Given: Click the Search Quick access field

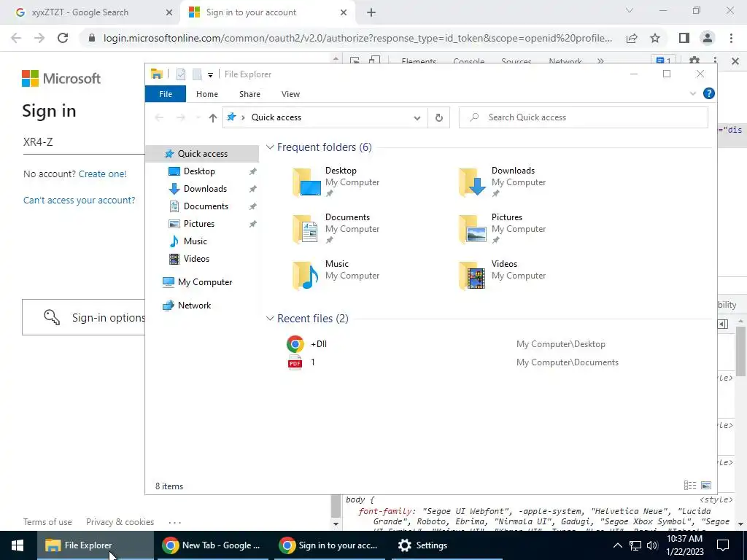Looking at the screenshot, I should (583, 117).
